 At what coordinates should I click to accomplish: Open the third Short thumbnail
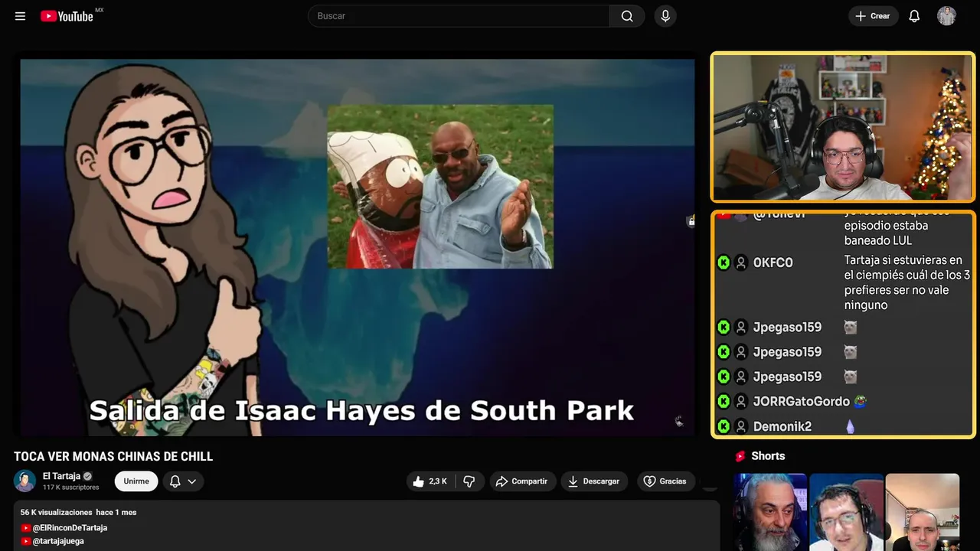click(x=923, y=512)
